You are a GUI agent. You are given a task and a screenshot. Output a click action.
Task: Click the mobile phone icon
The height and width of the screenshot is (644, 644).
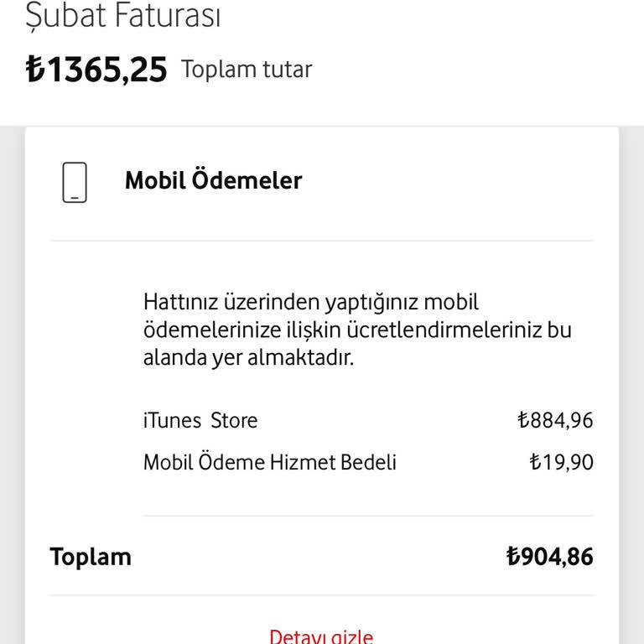pos(75,182)
